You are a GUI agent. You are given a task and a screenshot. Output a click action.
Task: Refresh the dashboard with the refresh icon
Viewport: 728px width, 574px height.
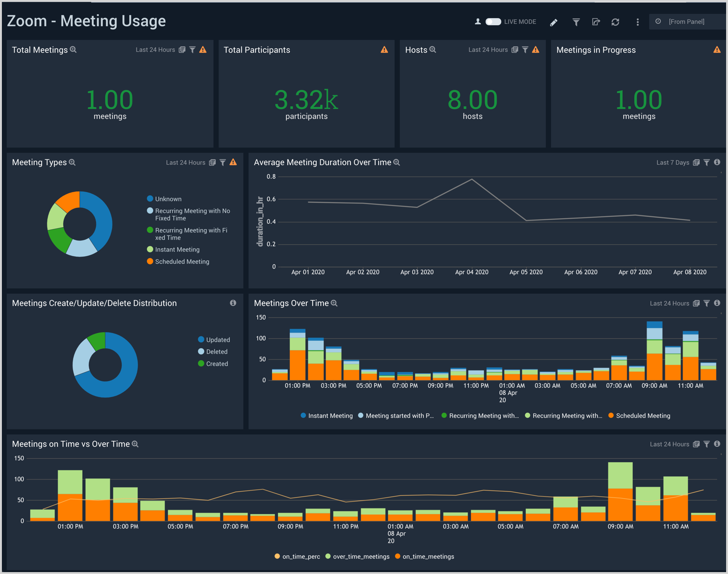(615, 22)
